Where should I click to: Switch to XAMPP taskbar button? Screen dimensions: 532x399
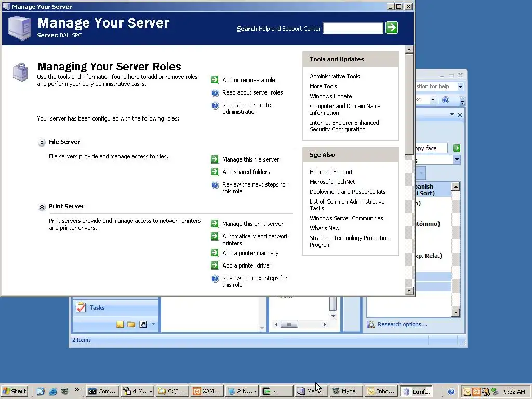tap(207, 391)
